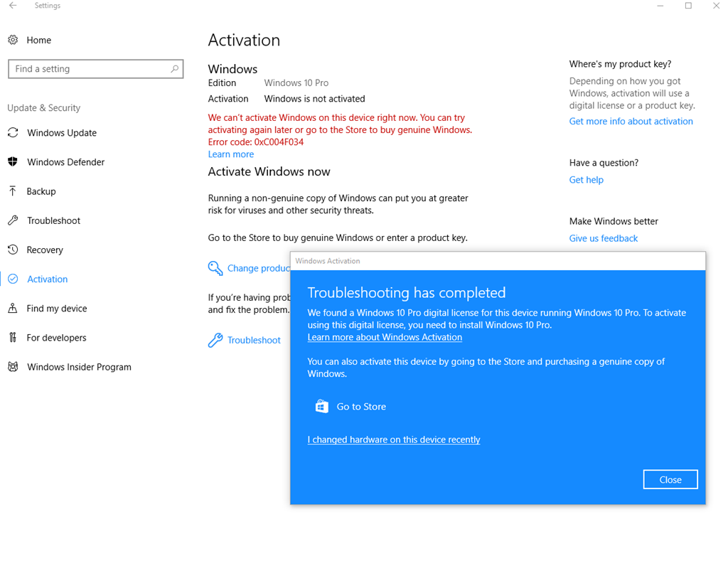Select Troubleshoot in the sidebar

pyautogui.click(x=54, y=220)
